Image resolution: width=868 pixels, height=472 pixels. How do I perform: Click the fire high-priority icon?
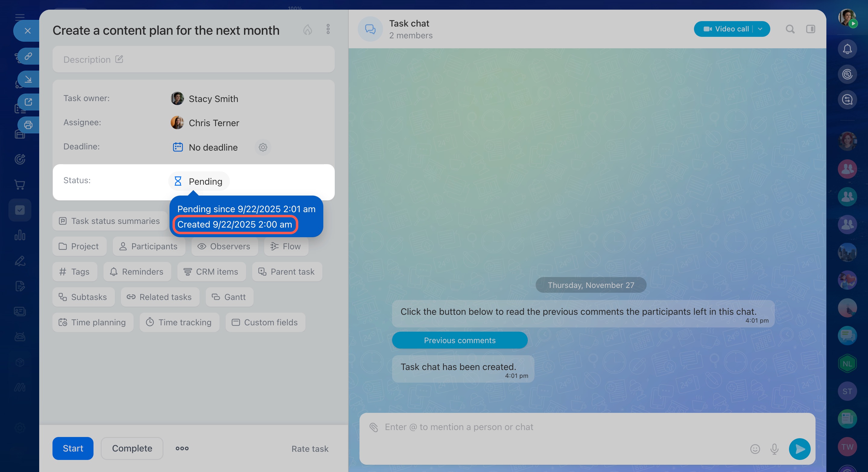coord(307,30)
